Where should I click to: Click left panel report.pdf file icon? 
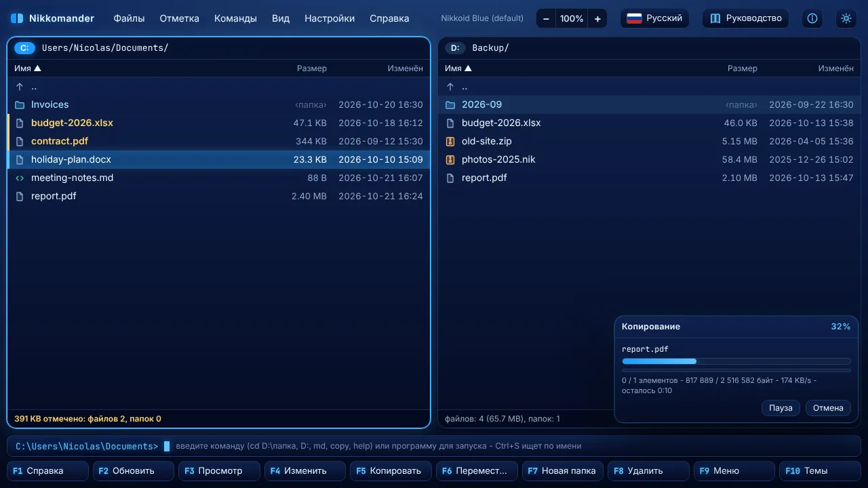(20, 196)
